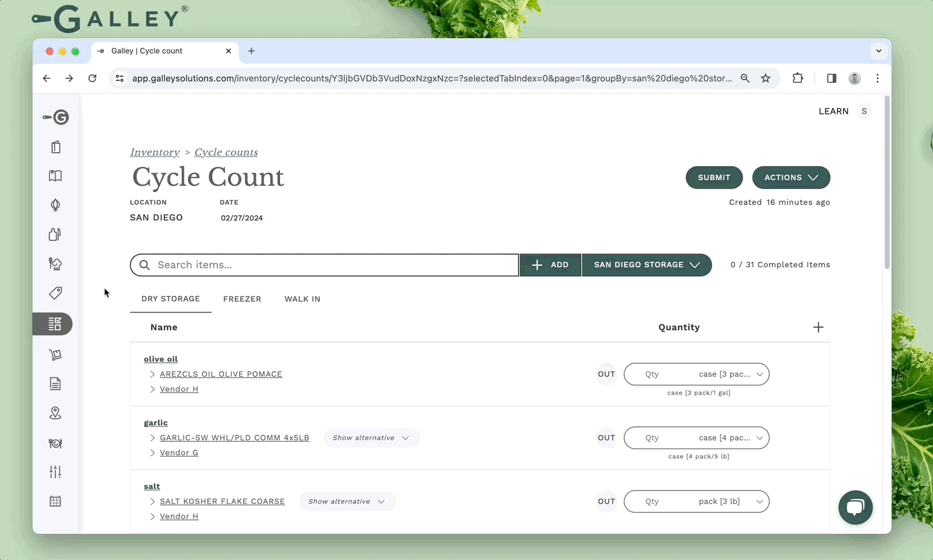Click the plate and cutlery sidebar icon

55,443
